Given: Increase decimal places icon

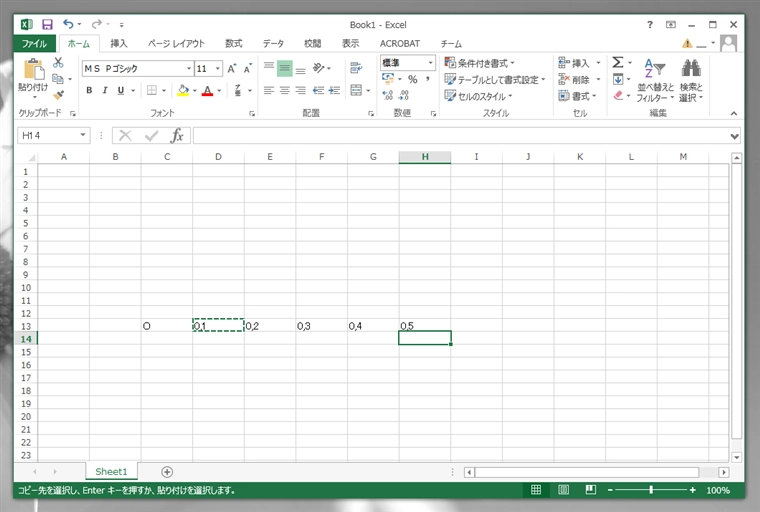Looking at the screenshot, I should (388, 95).
